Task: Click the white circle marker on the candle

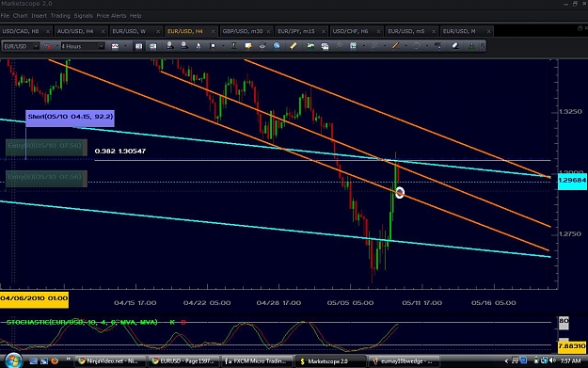Action: coord(400,192)
